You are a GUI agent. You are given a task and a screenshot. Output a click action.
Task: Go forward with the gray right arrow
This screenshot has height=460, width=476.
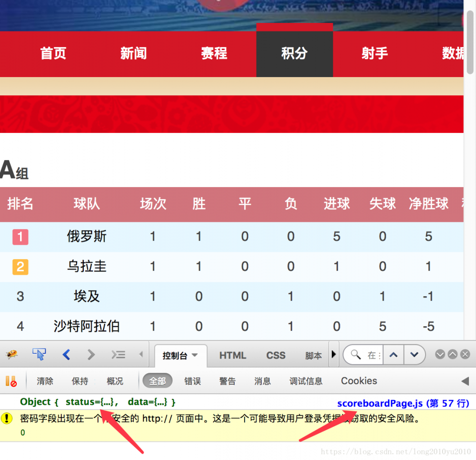pyautogui.click(x=91, y=354)
